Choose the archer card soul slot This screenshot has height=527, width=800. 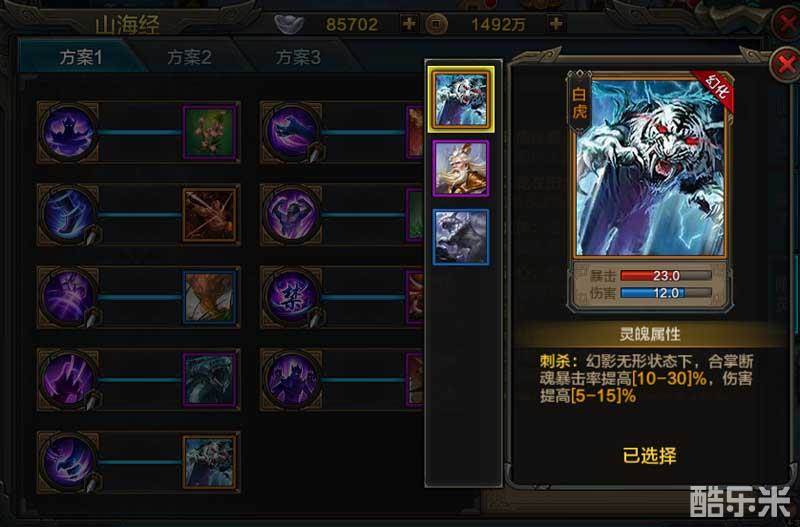click(x=210, y=215)
